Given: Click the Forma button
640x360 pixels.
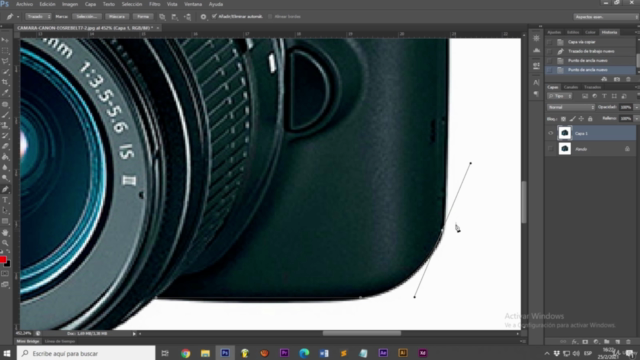Looking at the screenshot, I should [143, 17].
